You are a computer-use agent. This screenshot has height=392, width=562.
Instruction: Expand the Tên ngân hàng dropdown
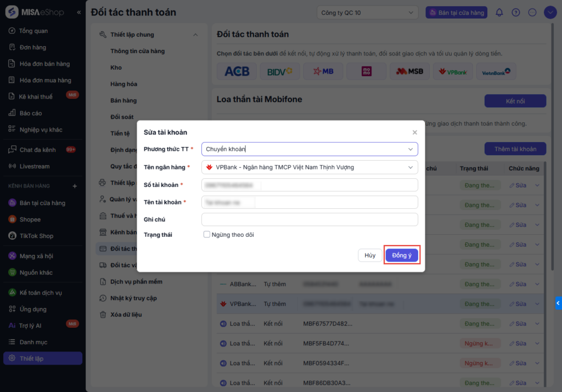click(x=310, y=167)
